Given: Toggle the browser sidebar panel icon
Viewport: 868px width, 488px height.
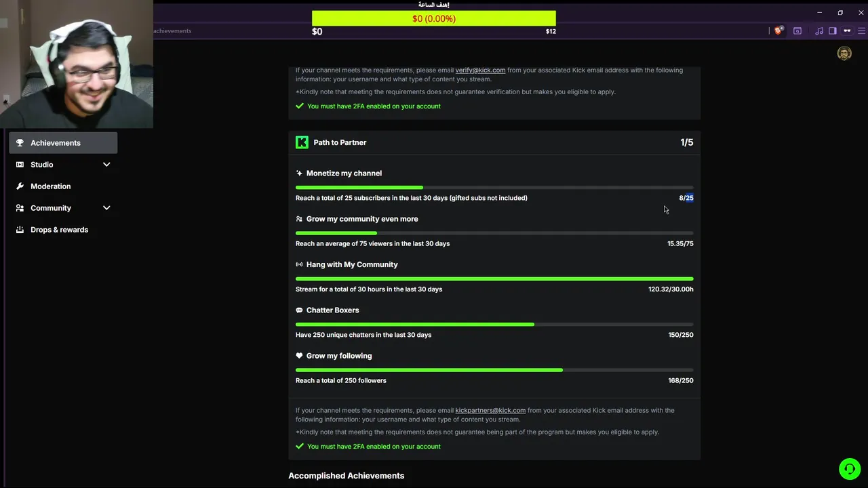Looking at the screenshot, I should pos(833,30).
